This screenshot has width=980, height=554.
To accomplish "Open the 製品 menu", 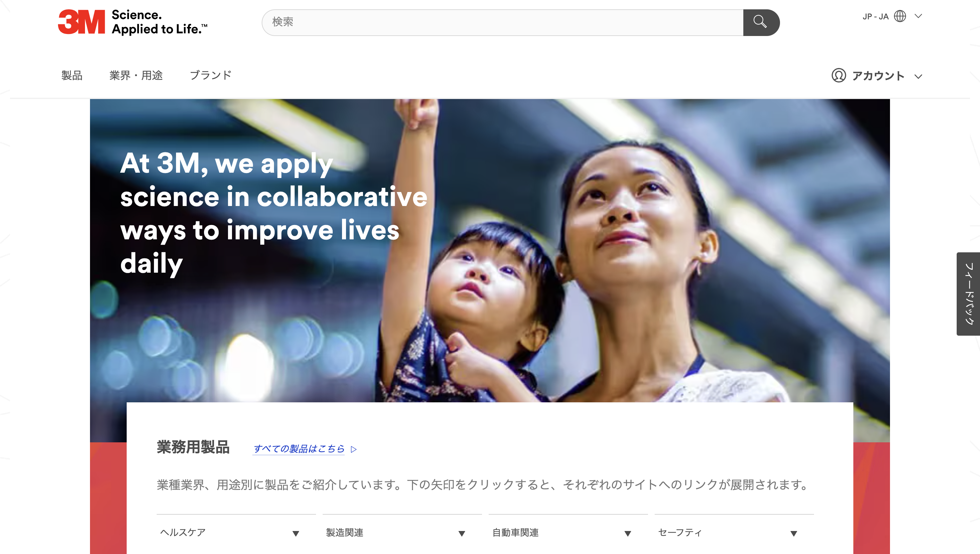I will tap(72, 75).
